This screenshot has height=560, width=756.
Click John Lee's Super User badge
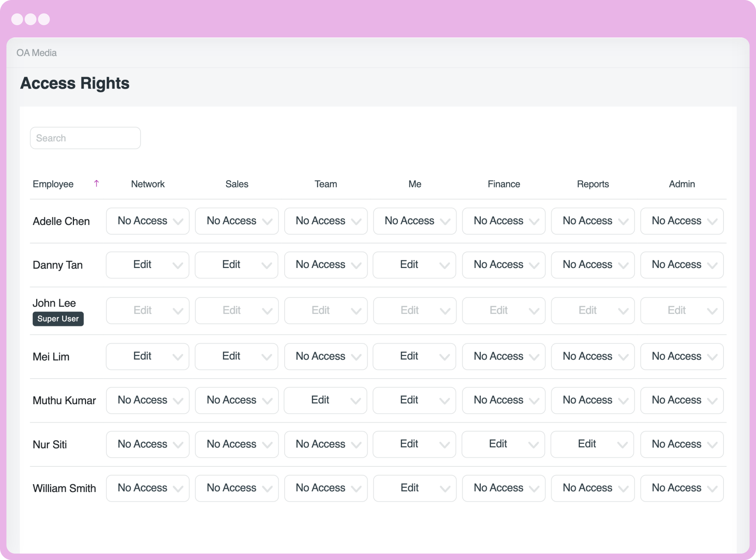(58, 319)
